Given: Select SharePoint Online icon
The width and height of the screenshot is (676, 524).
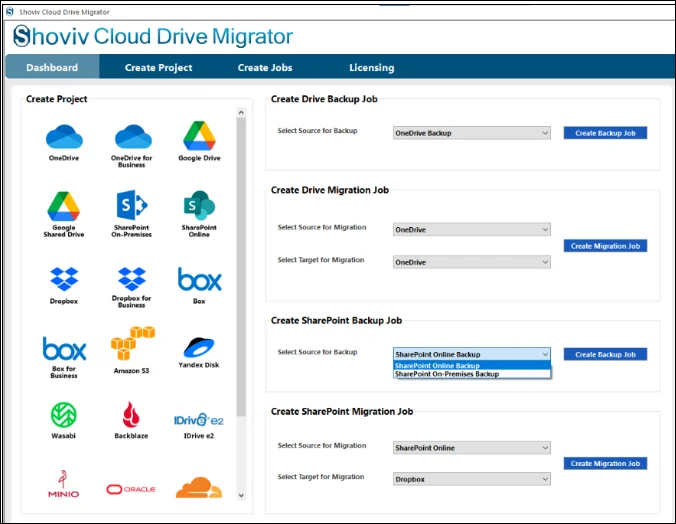Looking at the screenshot, I should click(199, 205).
